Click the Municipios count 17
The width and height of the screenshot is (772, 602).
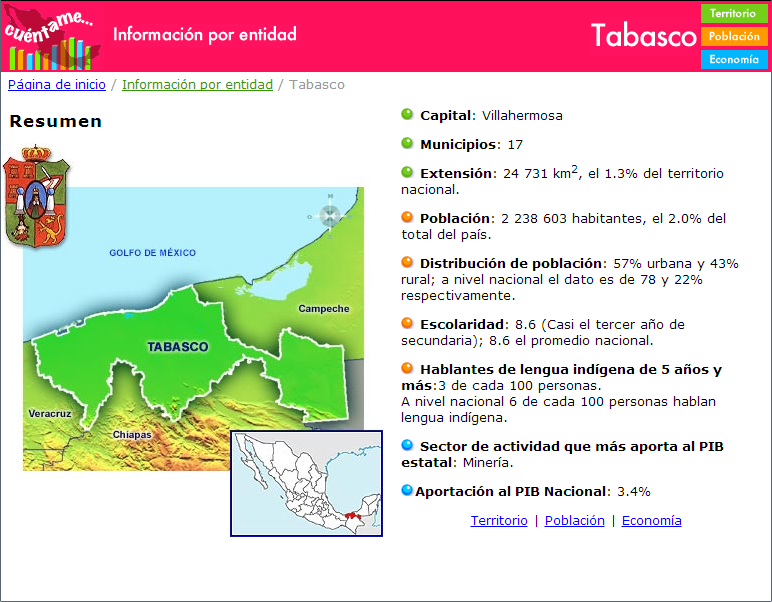515,145
